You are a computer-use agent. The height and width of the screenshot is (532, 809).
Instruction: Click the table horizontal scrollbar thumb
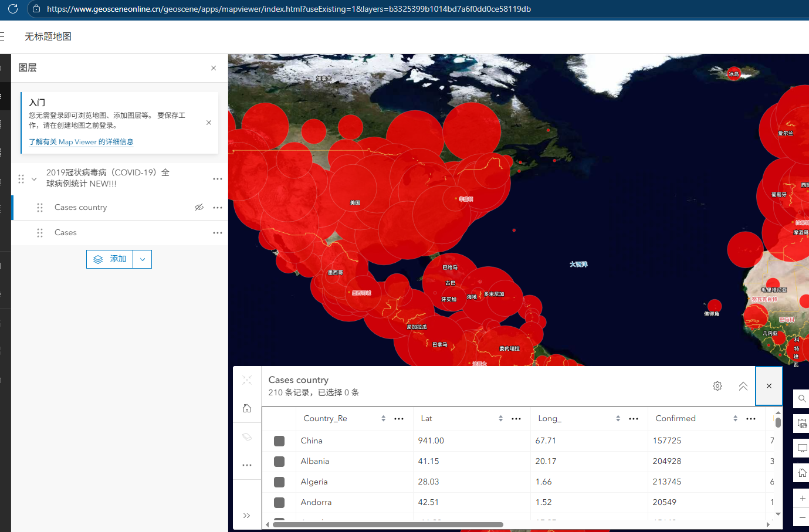388,524
